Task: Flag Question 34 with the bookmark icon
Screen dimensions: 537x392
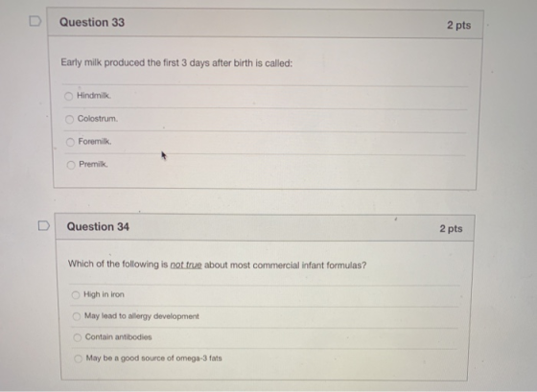Action: (x=43, y=225)
